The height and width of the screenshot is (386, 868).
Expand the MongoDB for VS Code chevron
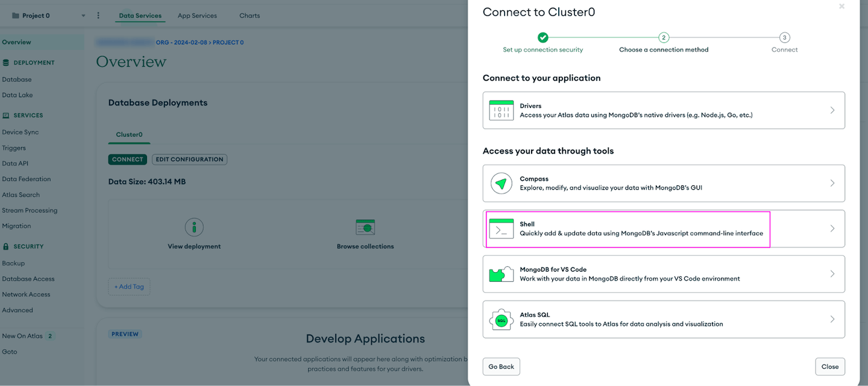[x=832, y=274]
